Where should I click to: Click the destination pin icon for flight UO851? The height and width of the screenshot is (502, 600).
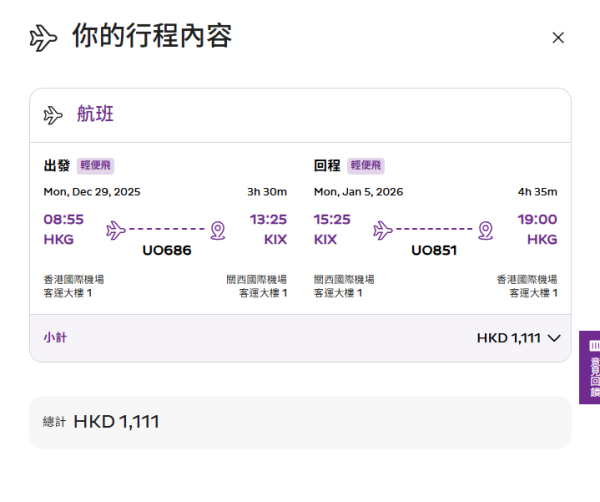pyautogui.click(x=486, y=230)
